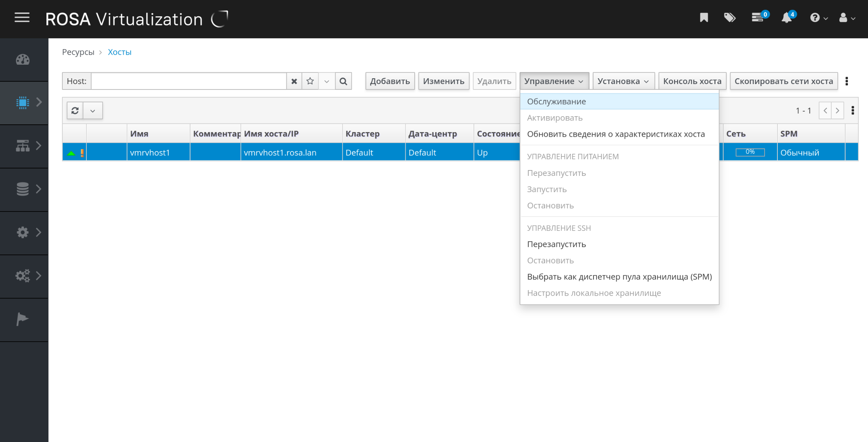Open the Хосты breadcrumb link
The width and height of the screenshot is (868, 442).
(x=119, y=52)
